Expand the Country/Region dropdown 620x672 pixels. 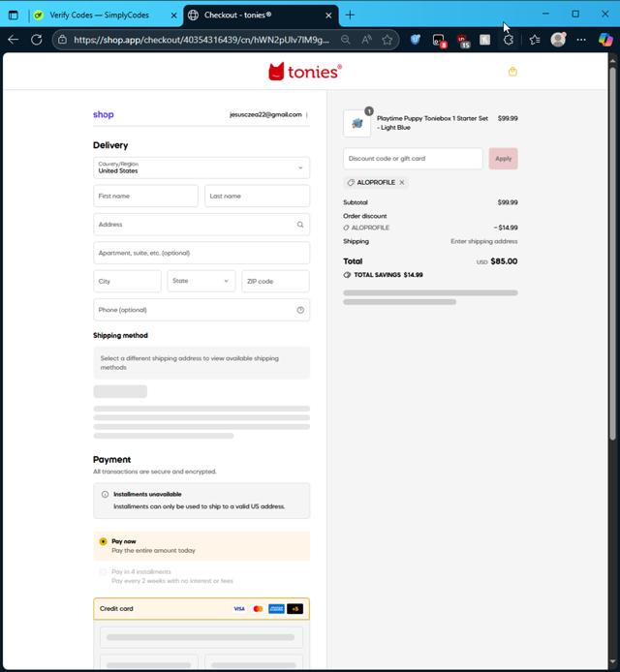(201, 168)
